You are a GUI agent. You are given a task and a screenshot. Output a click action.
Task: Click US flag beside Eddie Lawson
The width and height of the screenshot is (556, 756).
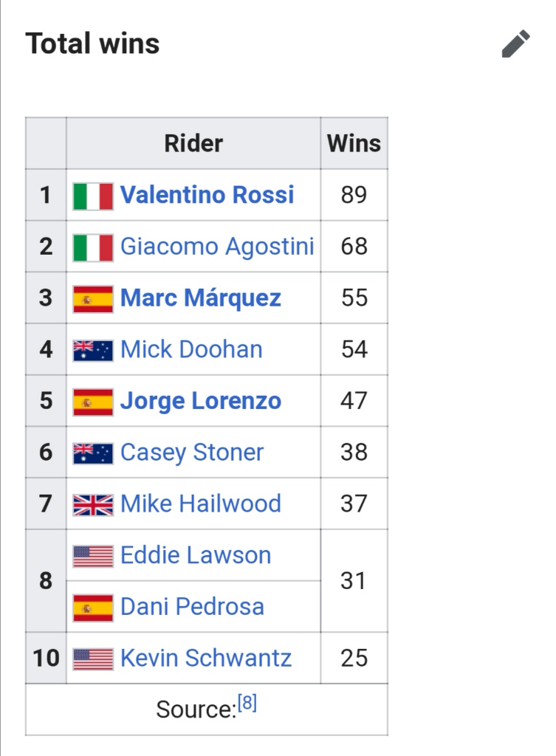pos(93,556)
